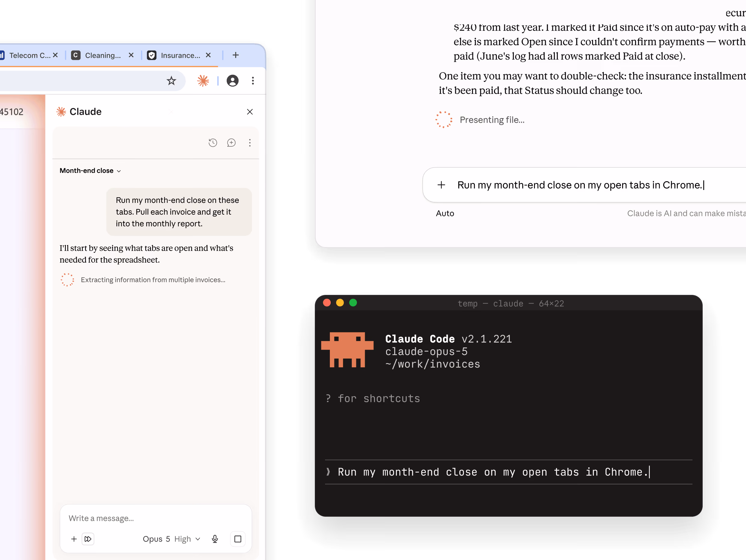Click the microphone voice input icon
This screenshot has height=560, width=746.
coord(215,539)
